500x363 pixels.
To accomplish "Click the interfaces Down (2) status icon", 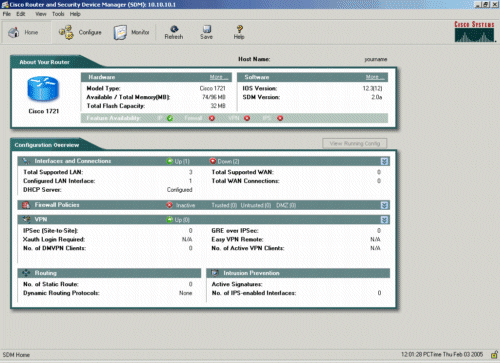I will coord(213,161).
